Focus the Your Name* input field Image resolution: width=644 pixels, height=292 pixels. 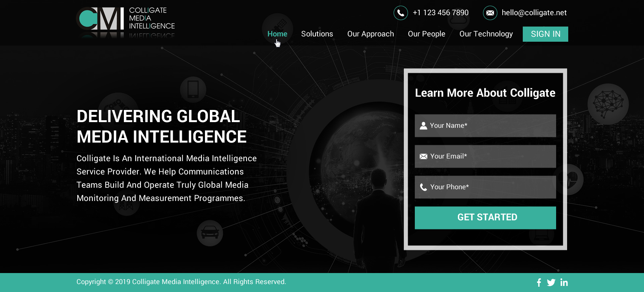point(485,126)
